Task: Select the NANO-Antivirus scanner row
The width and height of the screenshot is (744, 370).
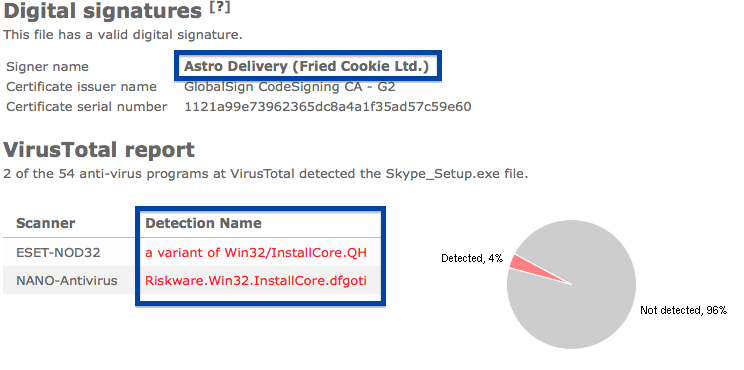Action: (192, 280)
